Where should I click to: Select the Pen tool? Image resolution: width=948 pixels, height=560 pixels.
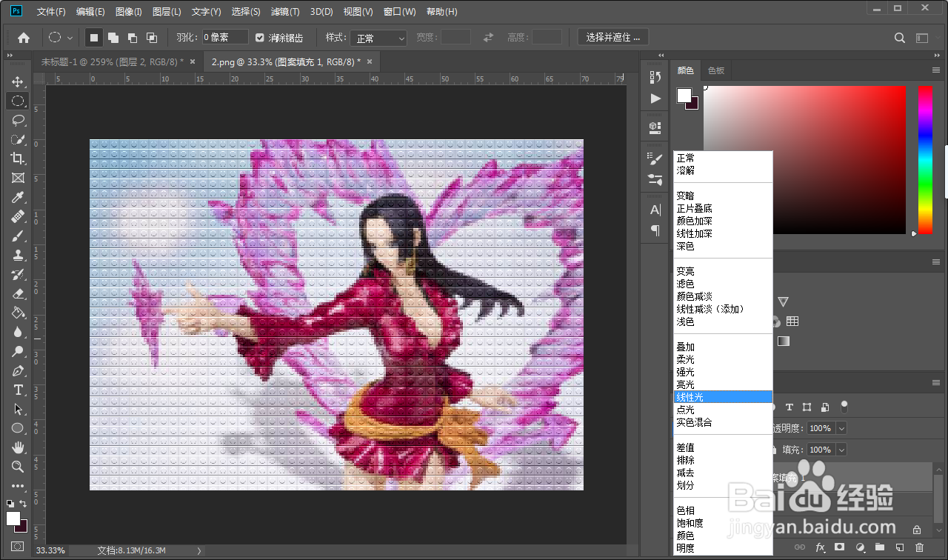tap(18, 370)
